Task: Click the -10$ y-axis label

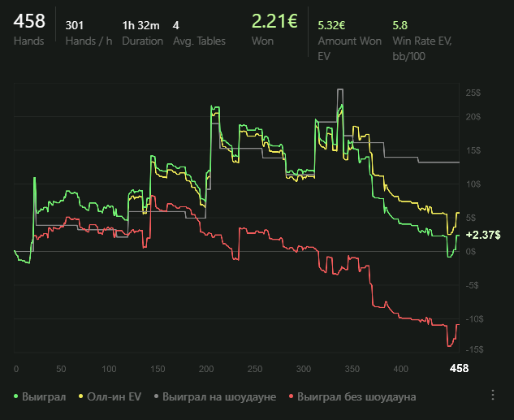Action: (x=474, y=319)
